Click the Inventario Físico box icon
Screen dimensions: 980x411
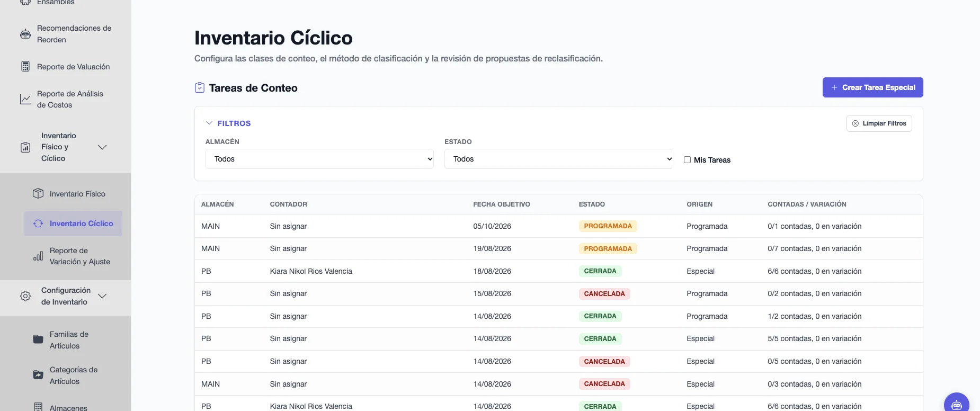(x=38, y=193)
